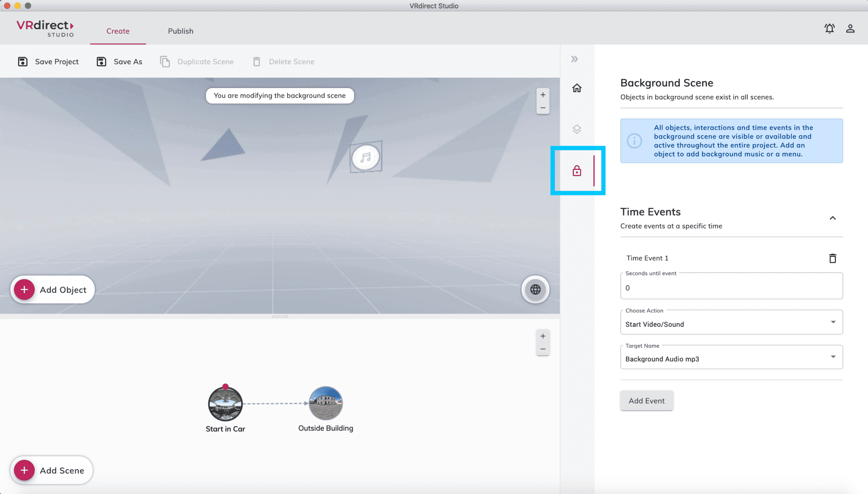Switch to the Publish tab
The image size is (868, 494).
181,31
